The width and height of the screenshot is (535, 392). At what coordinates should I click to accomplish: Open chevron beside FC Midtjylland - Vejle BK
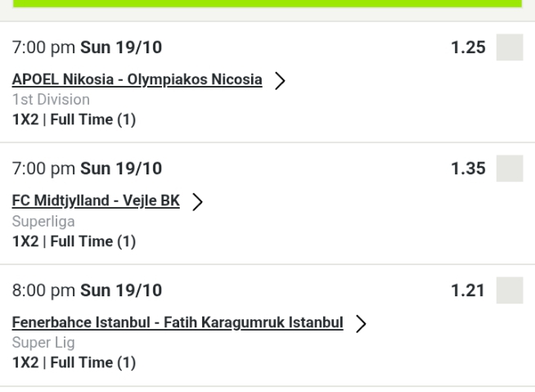pyautogui.click(x=196, y=202)
